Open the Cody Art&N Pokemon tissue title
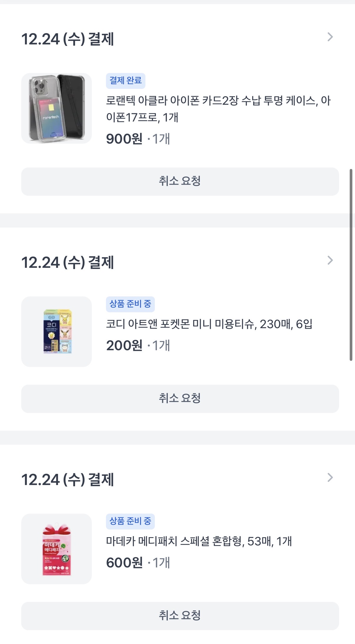This screenshot has height=644, width=355. [x=209, y=324]
